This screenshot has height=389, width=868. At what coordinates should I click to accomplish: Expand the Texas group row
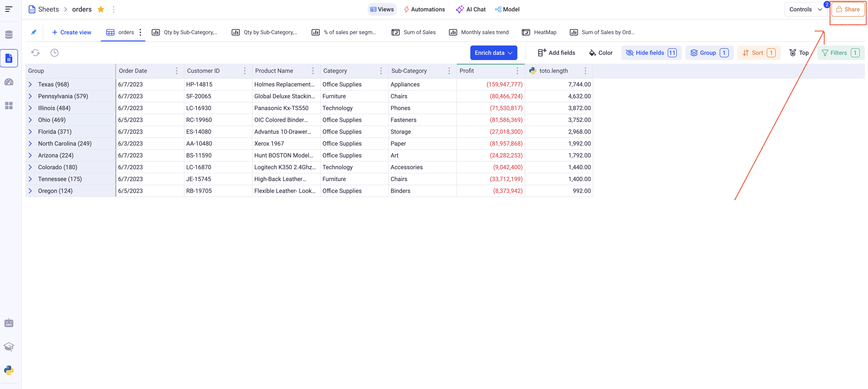(30, 84)
